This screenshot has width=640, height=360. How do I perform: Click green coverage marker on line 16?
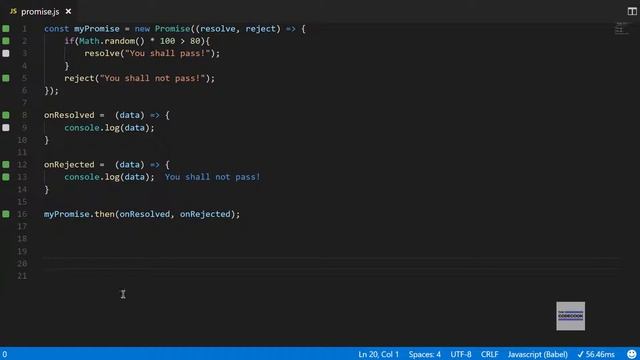(x=6, y=214)
